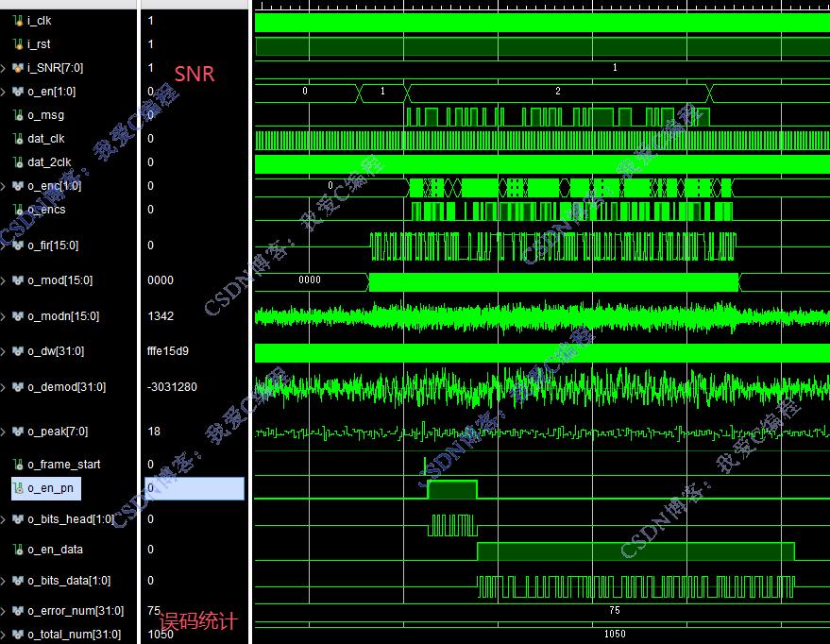Click the o_demod value -3031280
Viewport: 830px width, 644px height.
172,387
